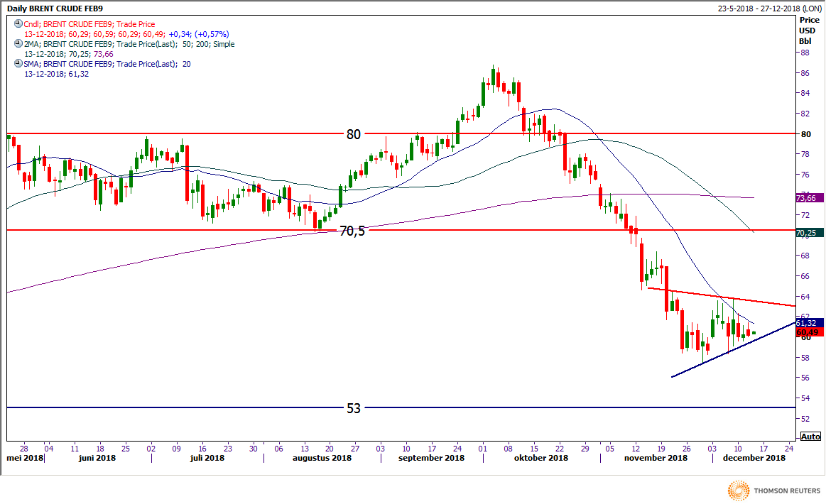The height and width of the screenshot is (504, 826).
Task: Click the 53 support line label
Action: (x=354, y=408)
